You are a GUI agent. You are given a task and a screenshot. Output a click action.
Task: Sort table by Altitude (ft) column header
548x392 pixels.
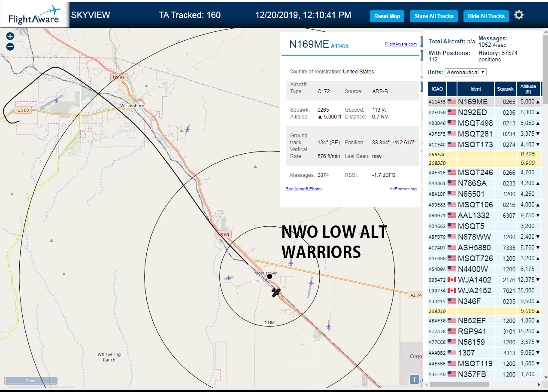tap(528, 89)
